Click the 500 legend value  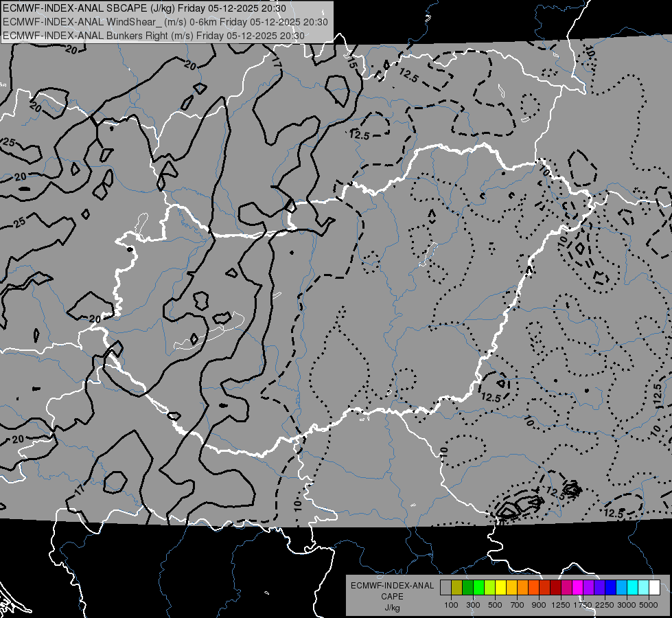coord(495,605)
